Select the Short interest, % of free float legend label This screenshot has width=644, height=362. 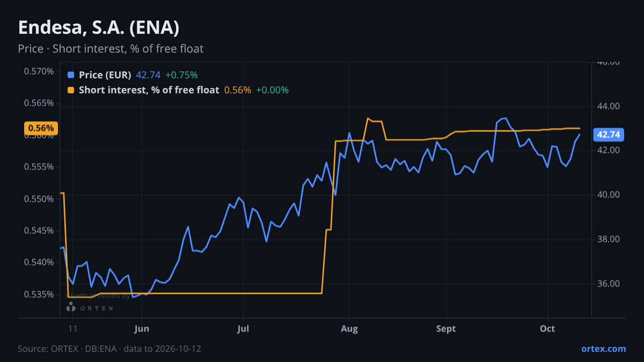(x=149, y=90)
